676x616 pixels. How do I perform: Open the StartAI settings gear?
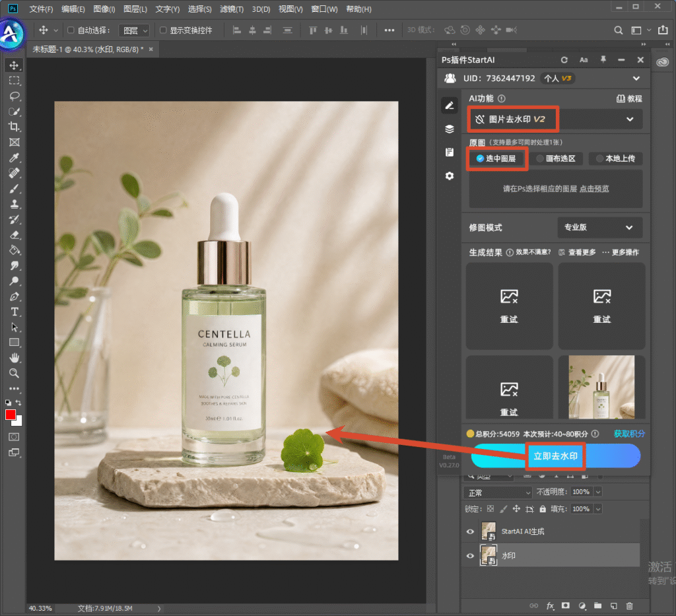(x=449, y=176)
